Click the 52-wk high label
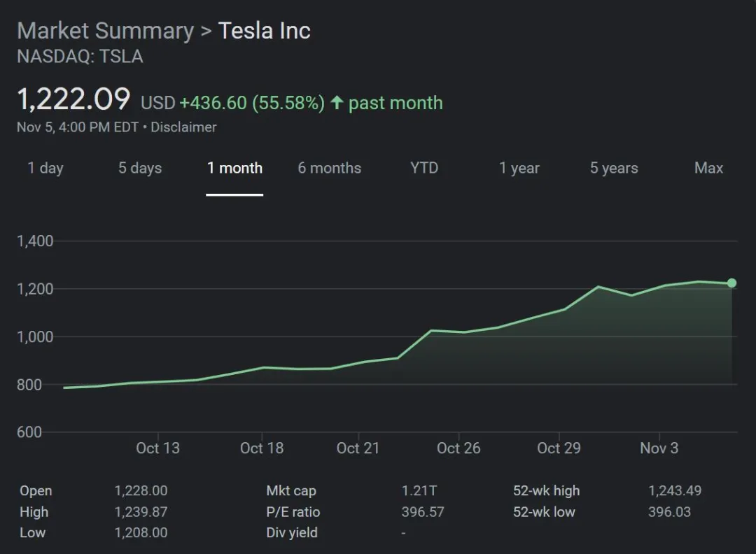The image size is (756, 554). (546, 491)
